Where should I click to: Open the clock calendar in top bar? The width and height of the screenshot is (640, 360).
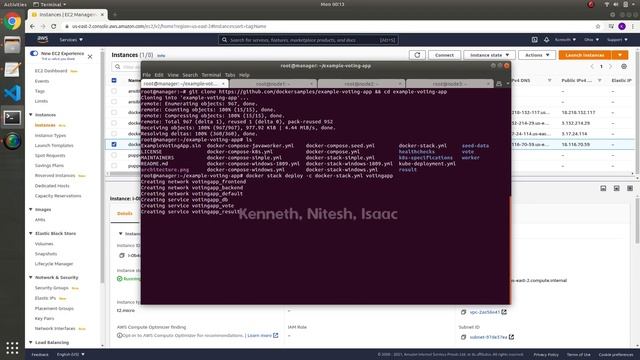332,4
